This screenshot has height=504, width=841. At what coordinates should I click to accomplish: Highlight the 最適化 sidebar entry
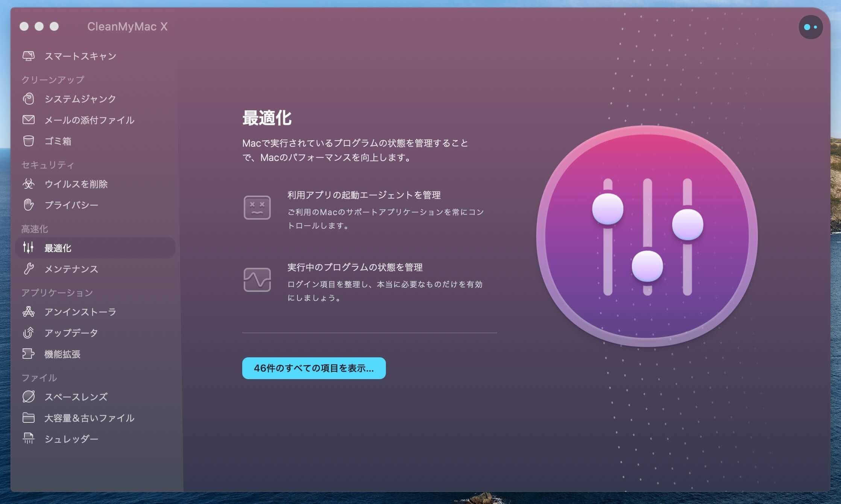pyautogui.click(x=59, y=248)
